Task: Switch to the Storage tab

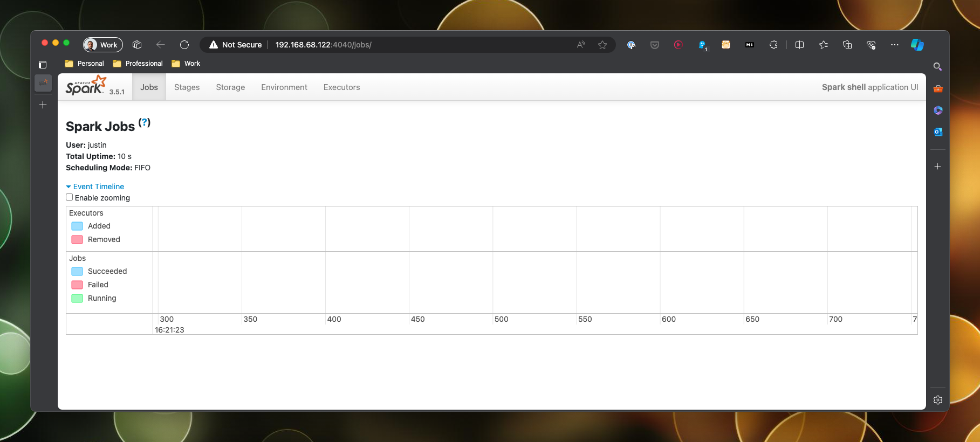Action: tap(230, 87)
